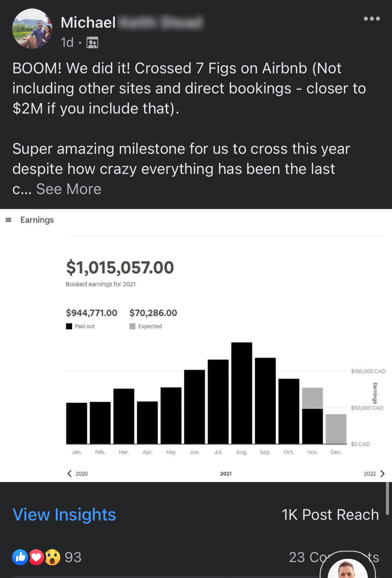Viewport: 392px width, 578px height.
Task: Click the friends audience icon beside 1d
Action: click(92, 43)
